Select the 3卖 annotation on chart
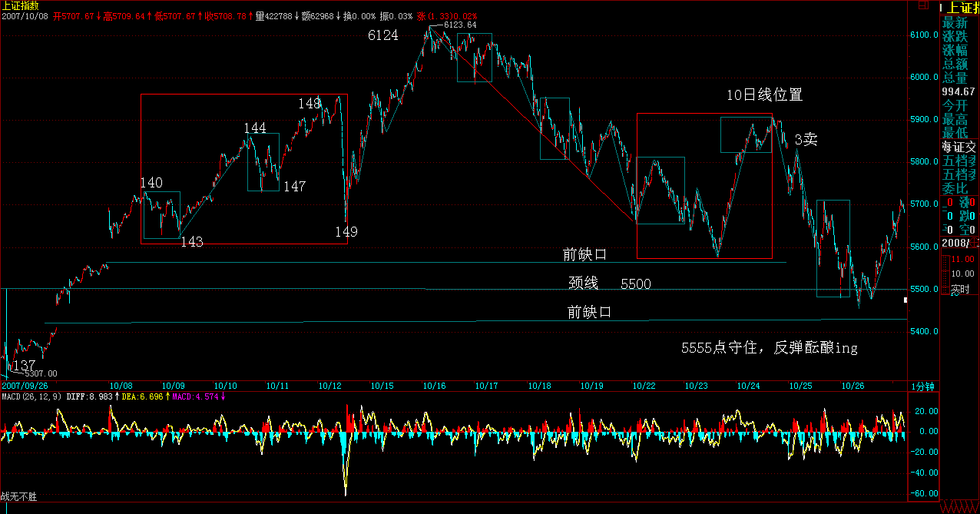 (x=806, y=140)
